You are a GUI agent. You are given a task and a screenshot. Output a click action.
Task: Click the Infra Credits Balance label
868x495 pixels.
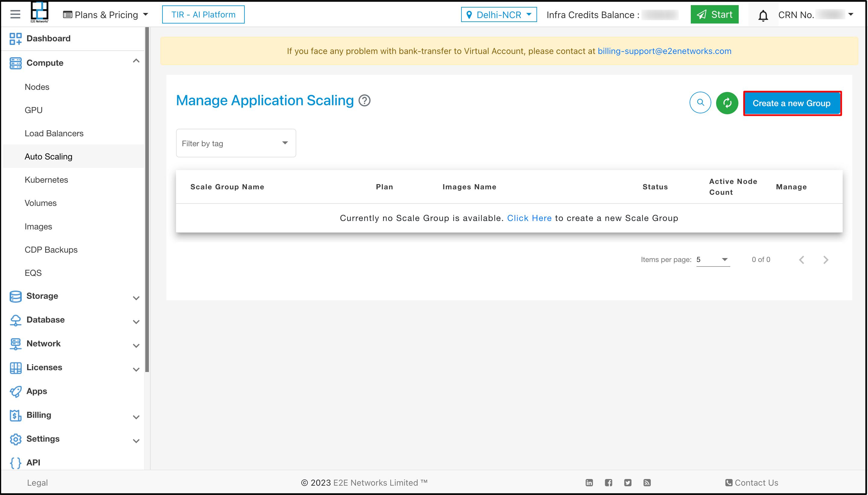coord(593,15)
